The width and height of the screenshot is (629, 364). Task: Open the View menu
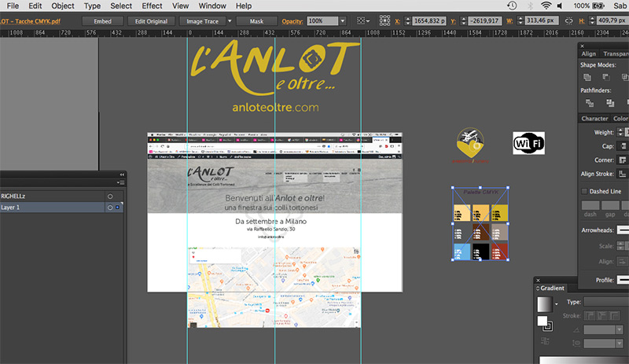180,6
